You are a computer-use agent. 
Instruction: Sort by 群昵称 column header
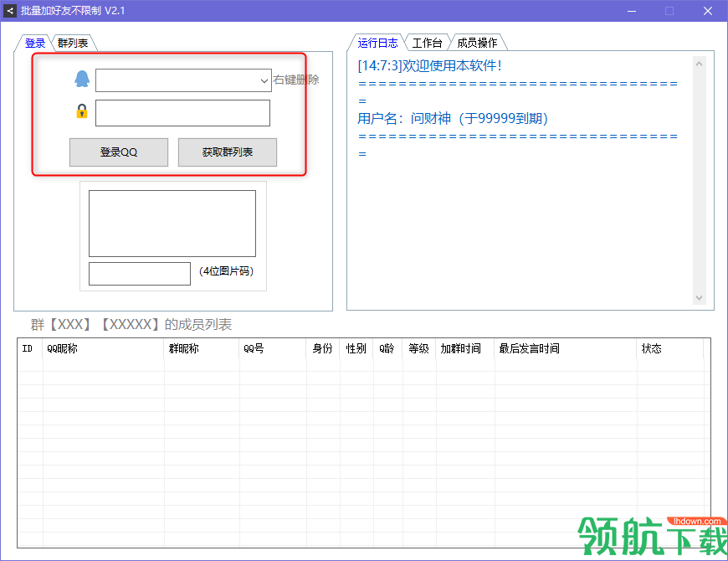pyautogui.click(x=202, y=349)
